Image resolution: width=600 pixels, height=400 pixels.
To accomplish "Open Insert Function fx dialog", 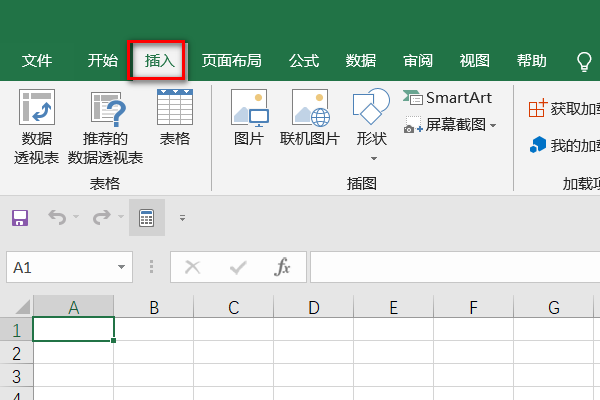I will pos(282,266).
